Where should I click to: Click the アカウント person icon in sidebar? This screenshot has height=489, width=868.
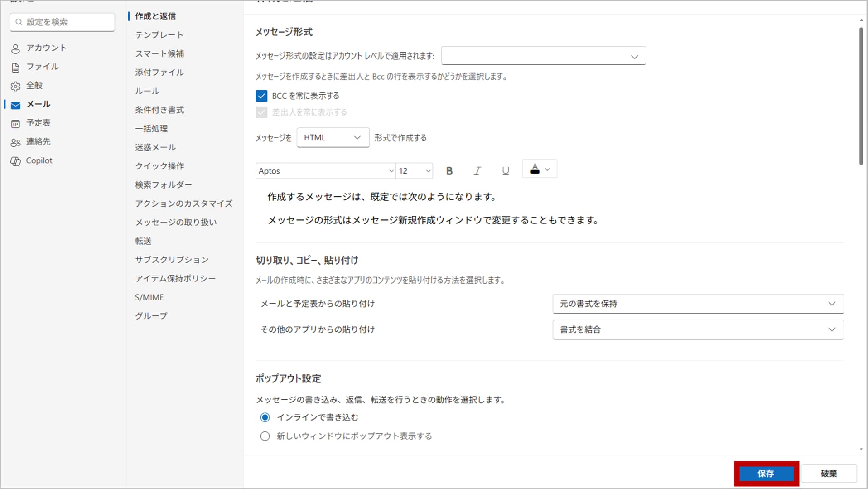[x=15, y=48]
